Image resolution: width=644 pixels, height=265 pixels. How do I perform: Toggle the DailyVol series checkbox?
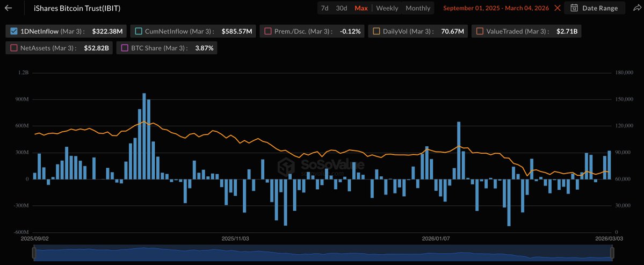(x=377, y=31)
